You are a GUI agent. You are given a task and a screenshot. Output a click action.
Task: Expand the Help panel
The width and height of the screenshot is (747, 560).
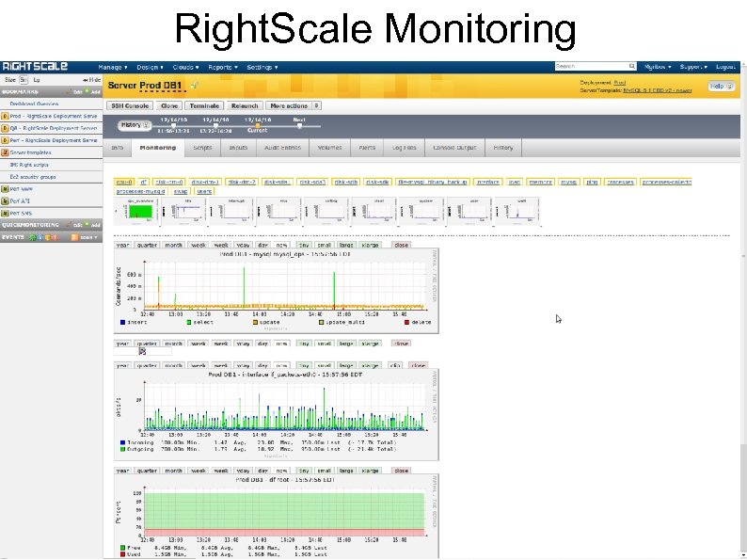[721, 87]
